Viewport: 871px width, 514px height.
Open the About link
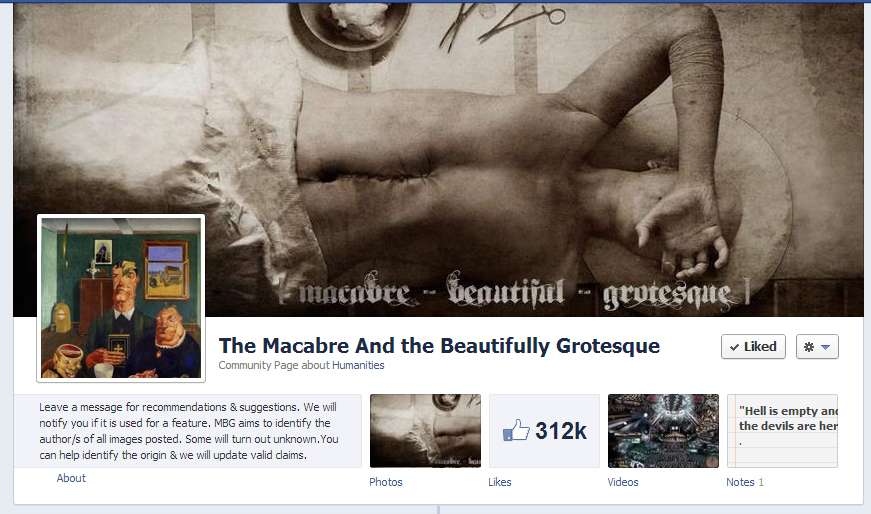point(71,478)
